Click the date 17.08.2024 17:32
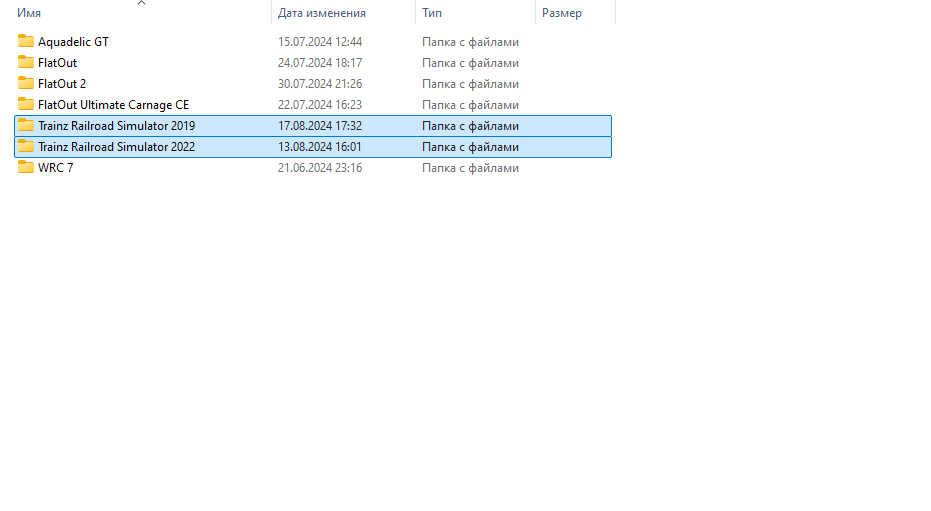The width and height of the screenshot is (931, 511). click(x=320, y=126)
